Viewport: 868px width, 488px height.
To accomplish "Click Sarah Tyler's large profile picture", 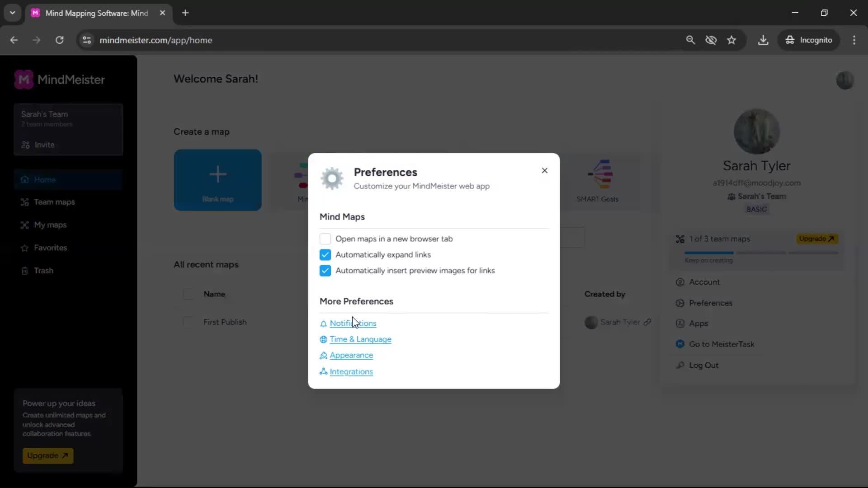I will (756, 131).
